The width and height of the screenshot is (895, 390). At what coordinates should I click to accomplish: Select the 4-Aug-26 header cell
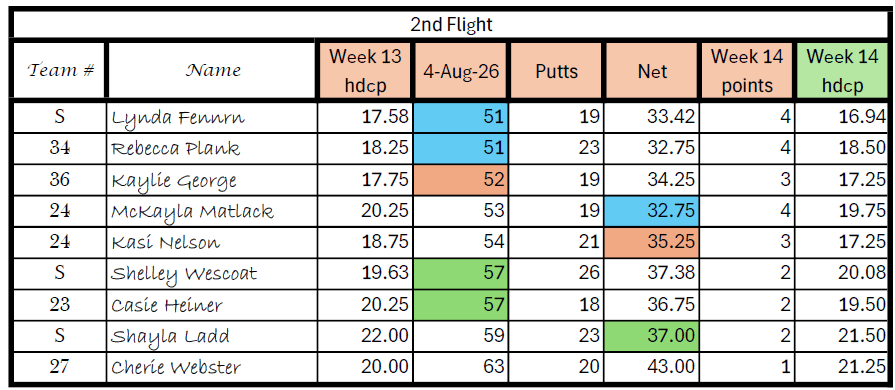point(461,71)
